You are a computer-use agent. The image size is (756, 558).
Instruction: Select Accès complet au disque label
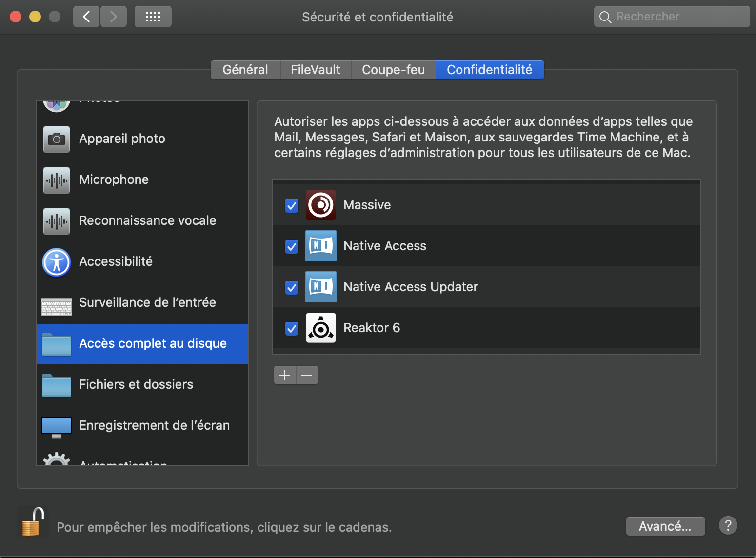153,344
